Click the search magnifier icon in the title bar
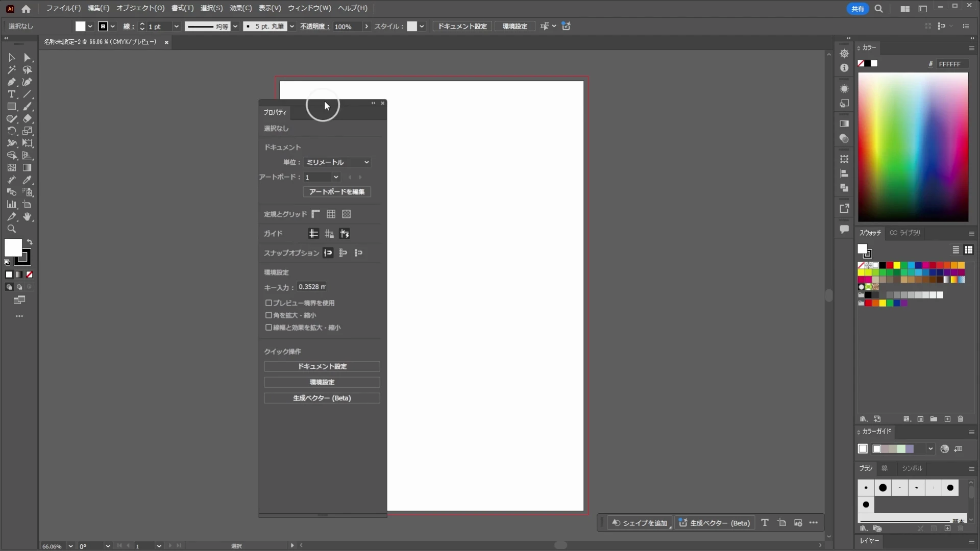Screen dimensions: 980x551 click(878, 9)
